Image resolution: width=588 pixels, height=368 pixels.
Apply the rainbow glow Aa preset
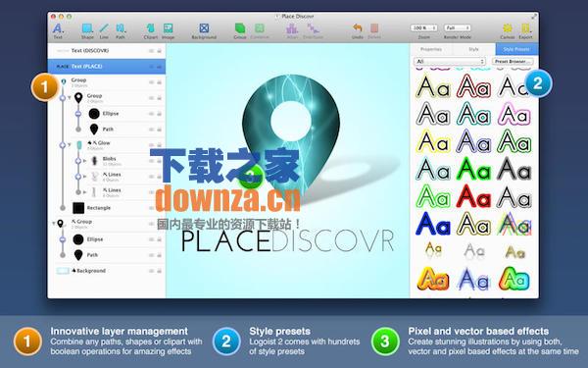514,279
